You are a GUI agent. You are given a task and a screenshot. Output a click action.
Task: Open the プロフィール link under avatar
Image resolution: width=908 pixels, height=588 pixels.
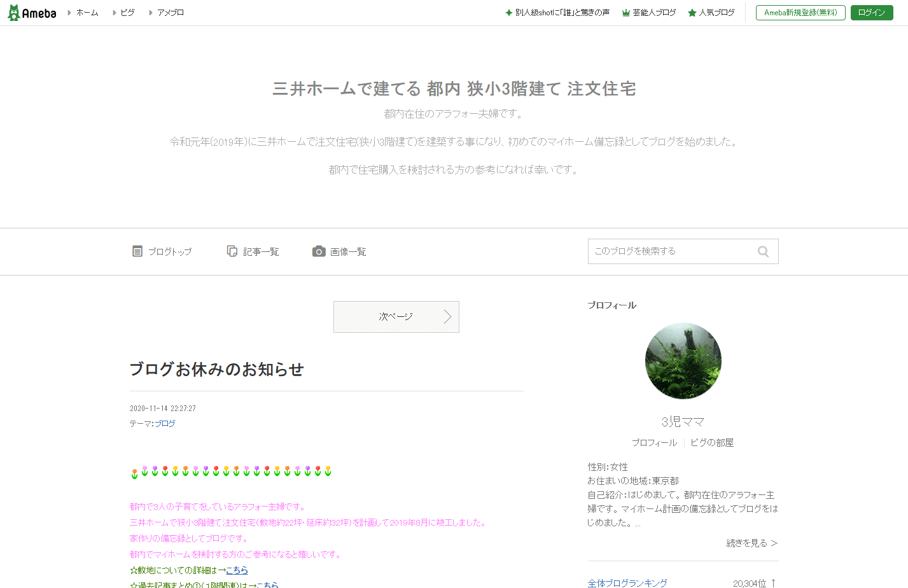(654, 443)
